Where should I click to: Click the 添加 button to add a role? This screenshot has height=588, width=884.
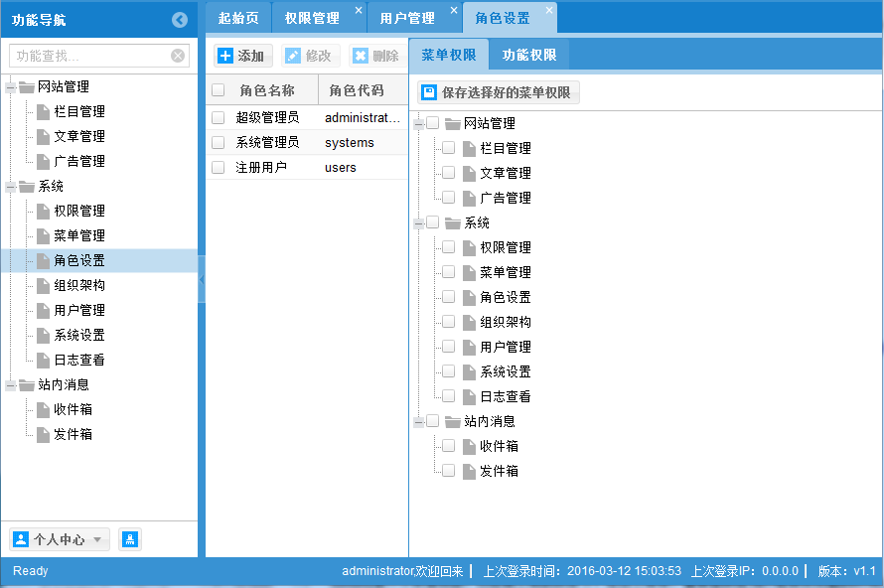coord(241,56)
